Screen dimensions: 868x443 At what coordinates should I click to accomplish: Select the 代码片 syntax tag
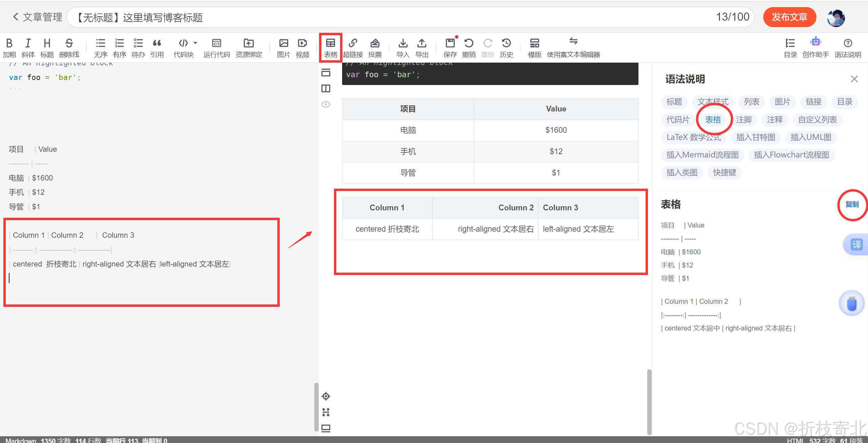tap(678, 120)
